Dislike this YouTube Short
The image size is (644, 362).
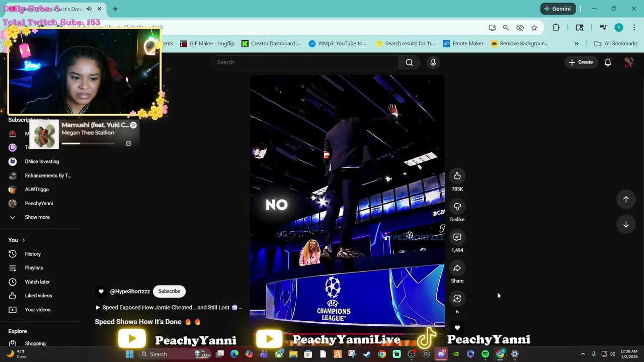tap(457, 207)
